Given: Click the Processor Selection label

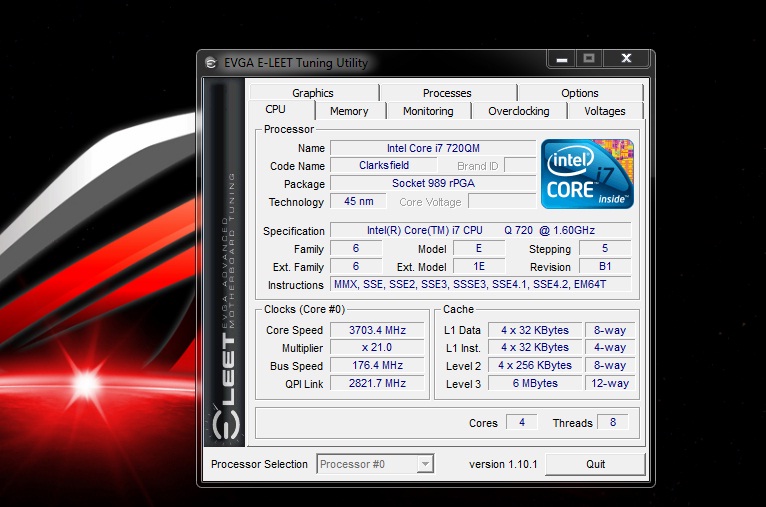Looking at the screenshot, I should pyautogui.click(x=259, y=464).
